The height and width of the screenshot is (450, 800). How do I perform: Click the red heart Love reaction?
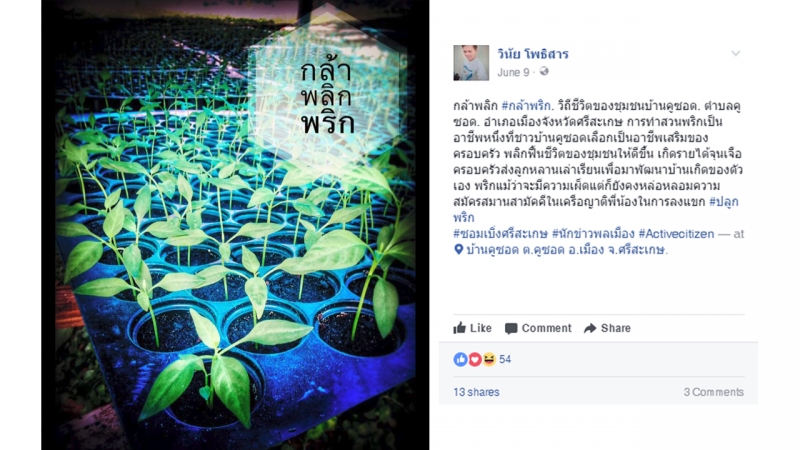tap(474, 359)
